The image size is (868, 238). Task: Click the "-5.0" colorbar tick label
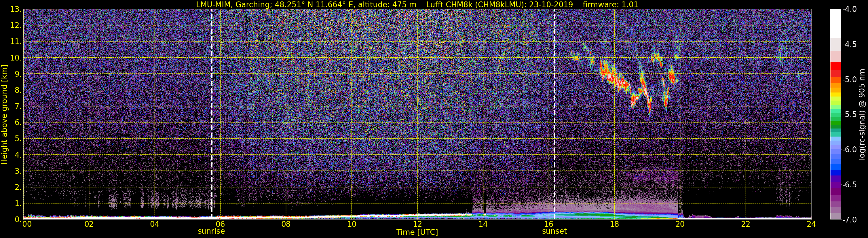849,80
